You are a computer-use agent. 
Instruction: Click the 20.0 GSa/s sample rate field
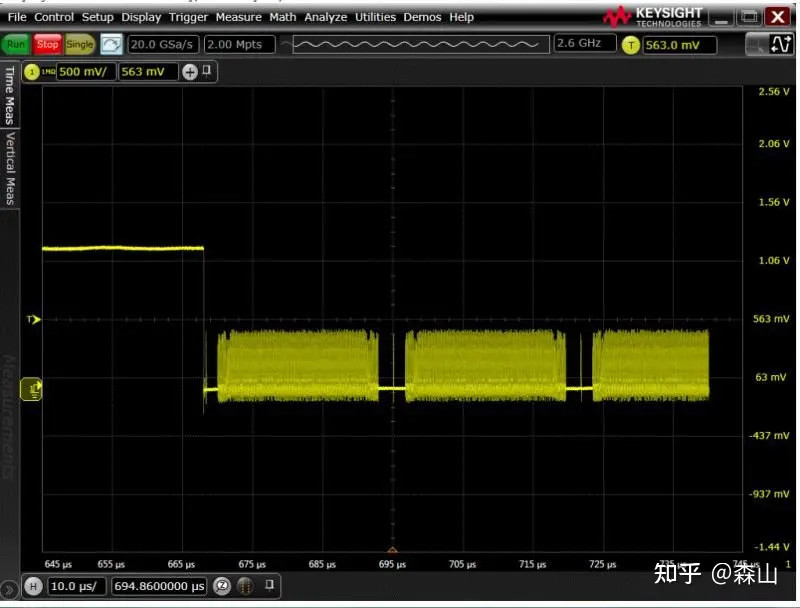(x=162, y=44)
